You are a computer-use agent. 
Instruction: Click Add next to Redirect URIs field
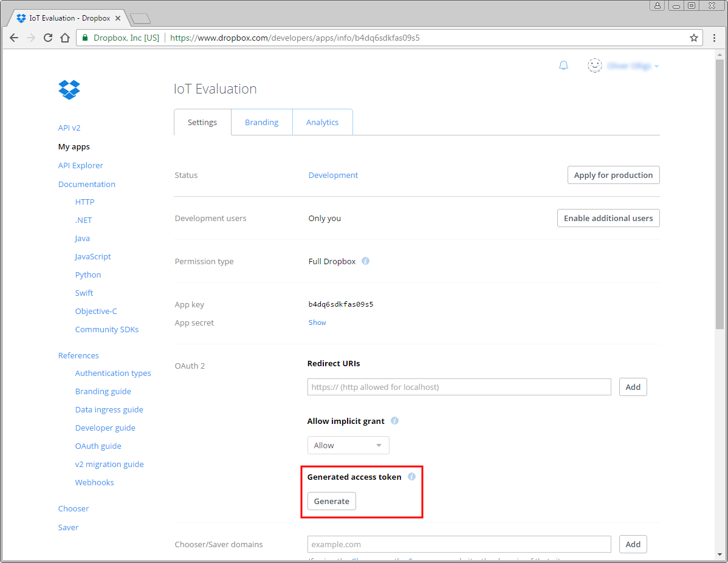point(633,387)
